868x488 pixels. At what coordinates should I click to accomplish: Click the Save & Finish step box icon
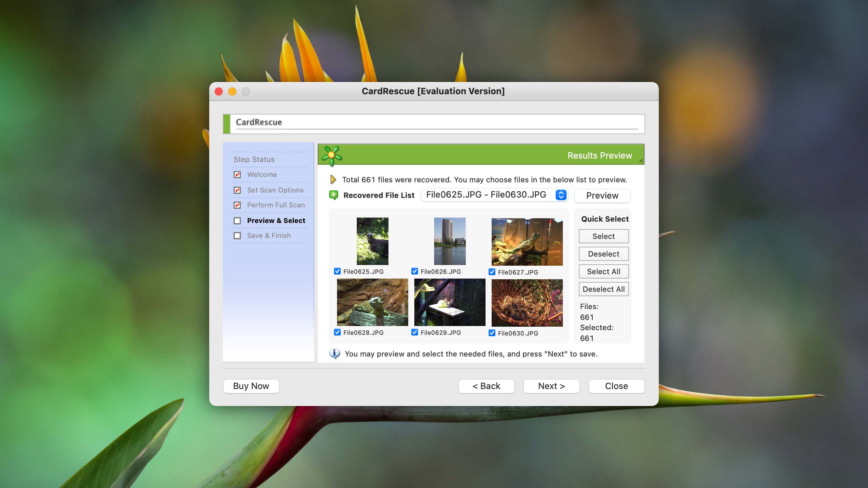pos(237,236)
